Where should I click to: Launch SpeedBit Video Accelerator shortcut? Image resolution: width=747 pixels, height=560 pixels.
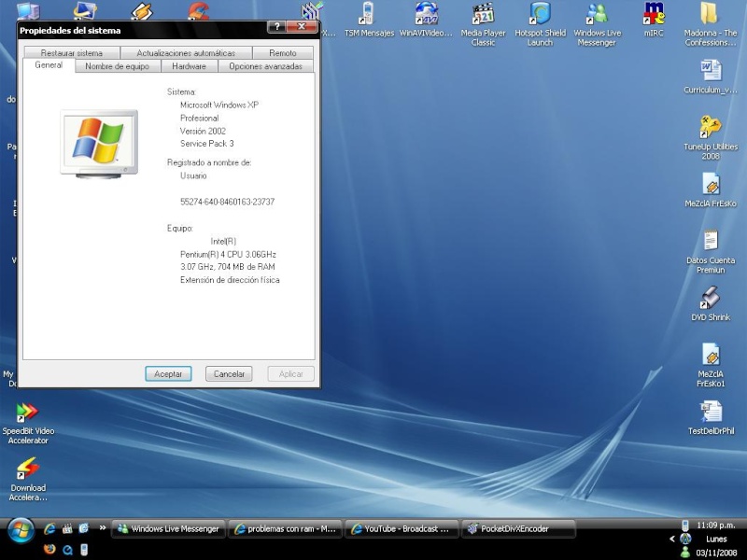28,424
